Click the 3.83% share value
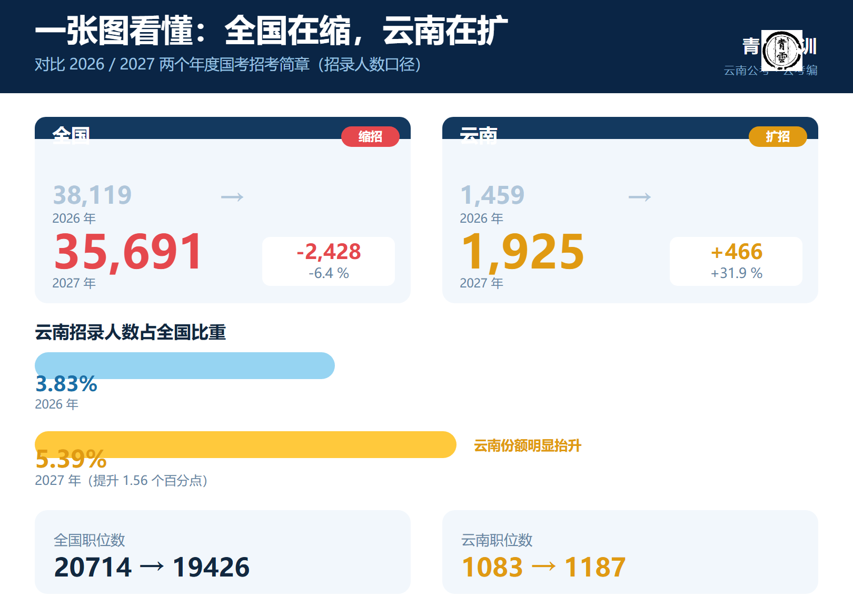 (66, 384)
